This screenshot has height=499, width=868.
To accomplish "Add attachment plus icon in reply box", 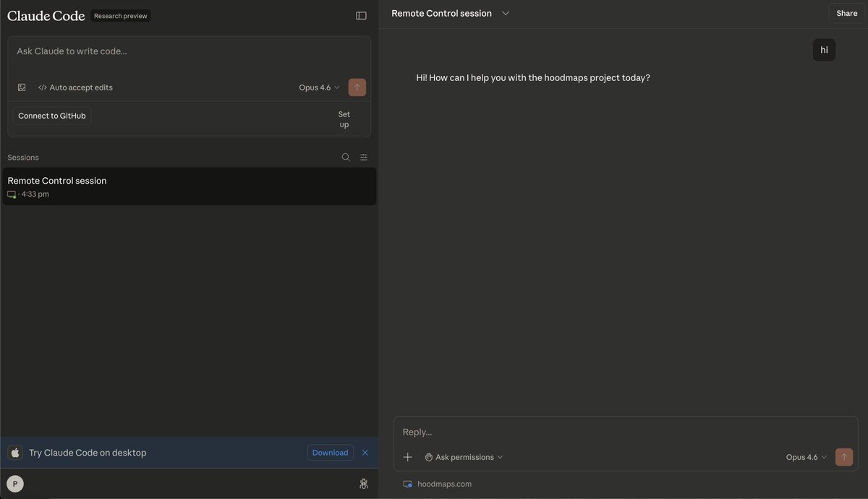I will pyautogui.click(x=407, y=457).
